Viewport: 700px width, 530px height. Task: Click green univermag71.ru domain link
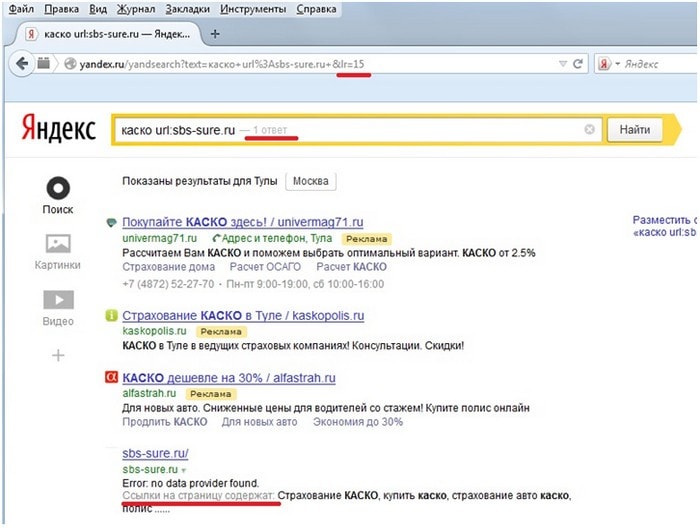click(x=159, y=238)
